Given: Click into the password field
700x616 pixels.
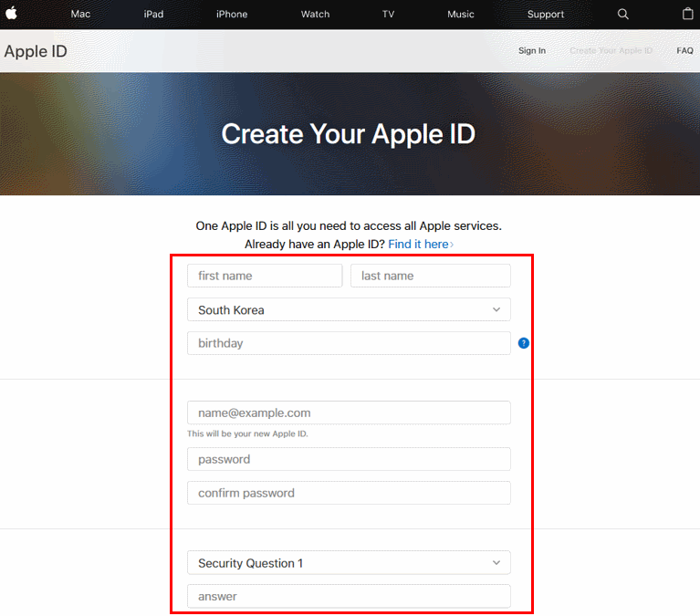Looking at the screenshot, I should pos(349,459).
